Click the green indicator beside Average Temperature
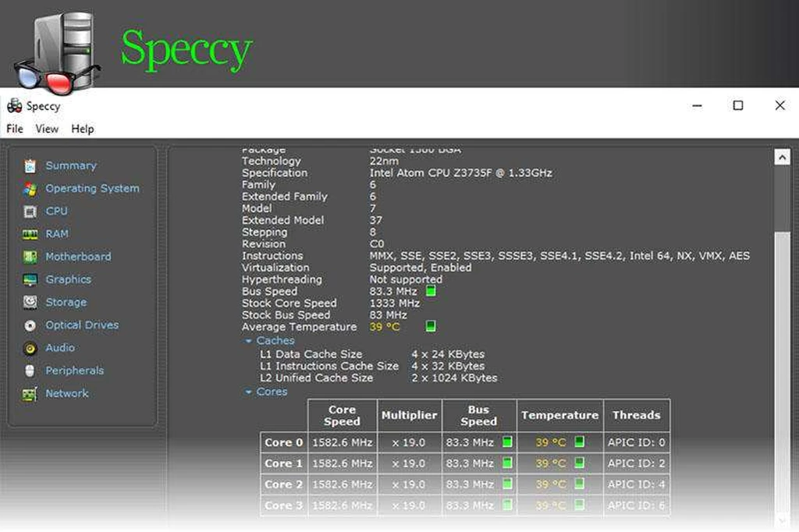 point(431,326)
